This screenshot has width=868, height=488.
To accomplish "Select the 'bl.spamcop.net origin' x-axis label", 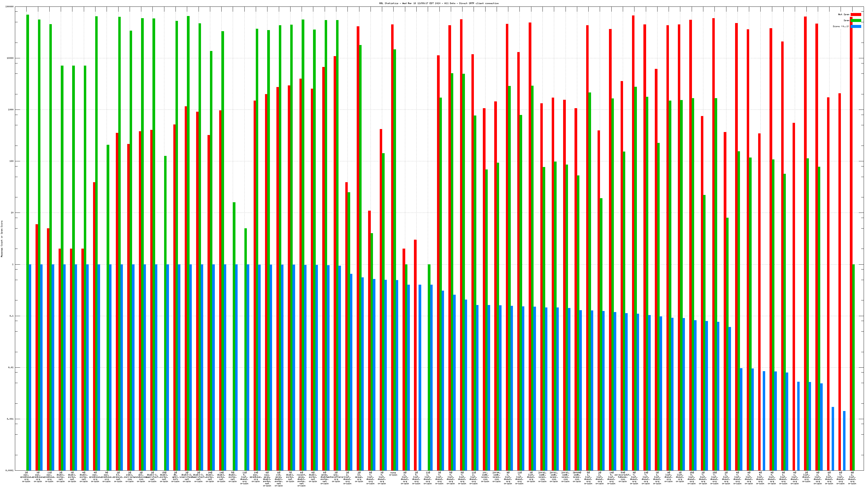I will click(x=118, y=477).
